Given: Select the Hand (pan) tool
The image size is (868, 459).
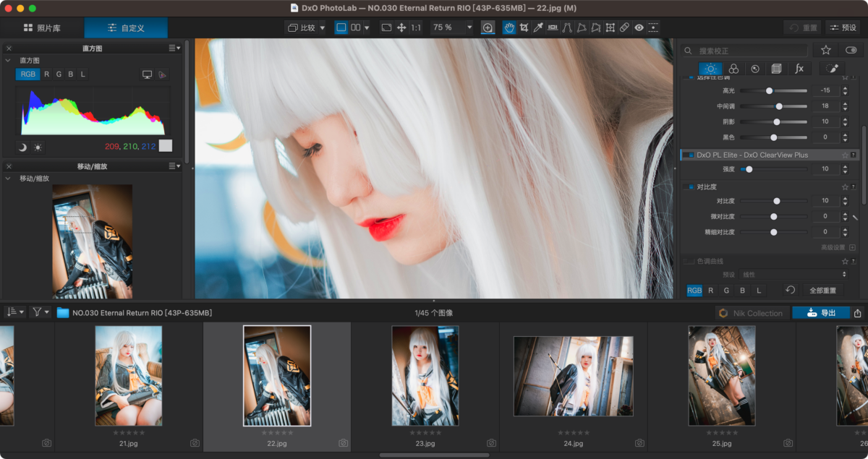Looking at the screenshot, I should 509,27.
